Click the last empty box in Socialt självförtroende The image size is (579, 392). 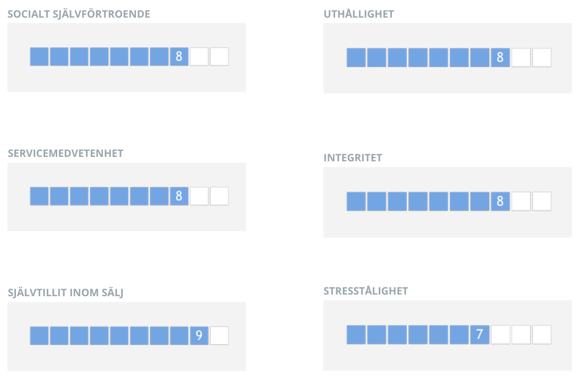219,57
